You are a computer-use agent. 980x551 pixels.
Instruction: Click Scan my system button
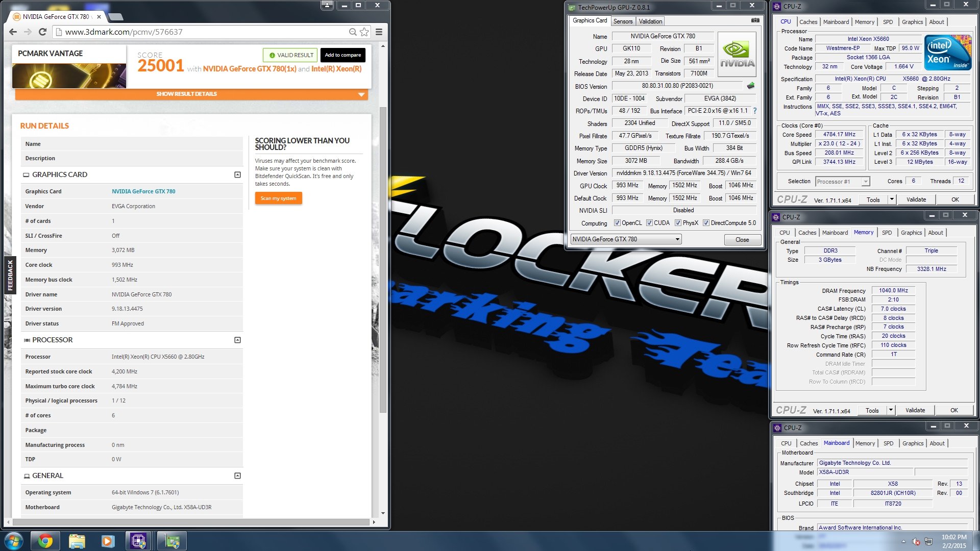click(x=278, y=198)
